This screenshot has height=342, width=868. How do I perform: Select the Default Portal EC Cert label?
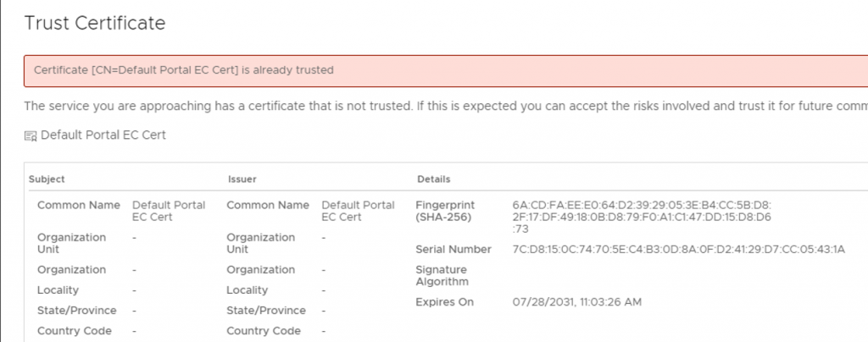(x=103, y=135)
